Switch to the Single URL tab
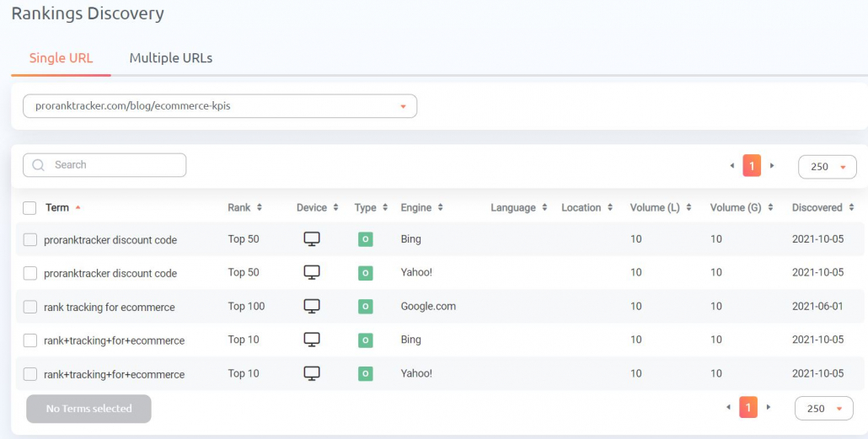868x439 pixels. coord(61,57)
